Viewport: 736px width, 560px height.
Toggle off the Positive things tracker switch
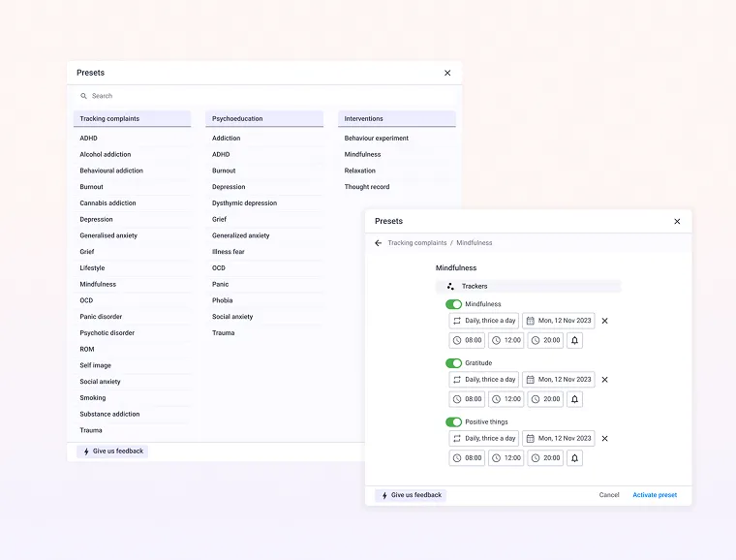[x=453, y=422]
